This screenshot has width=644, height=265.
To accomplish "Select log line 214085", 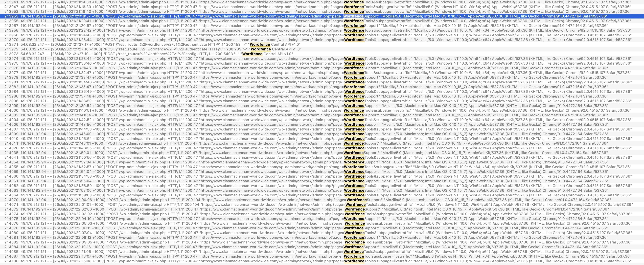I will coord(322,252).
